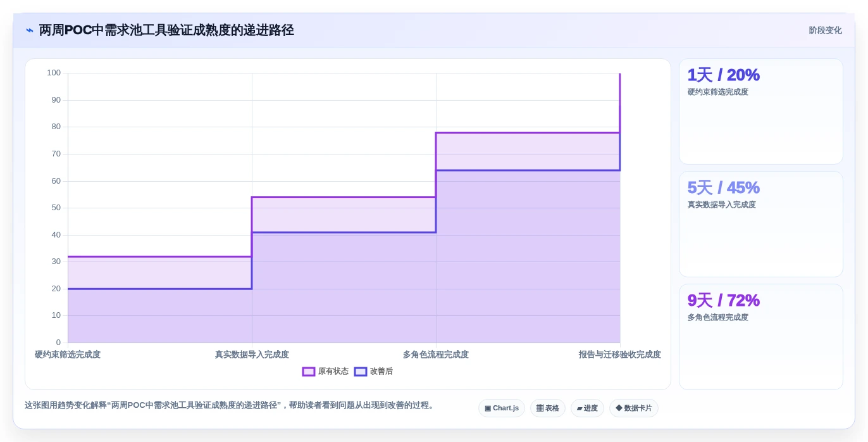Image resolution: width=868 pixels, height=442 pixels.
Task: Click the 数据卡片 tag
Action: pyautogui.click(x=634, y=408)
